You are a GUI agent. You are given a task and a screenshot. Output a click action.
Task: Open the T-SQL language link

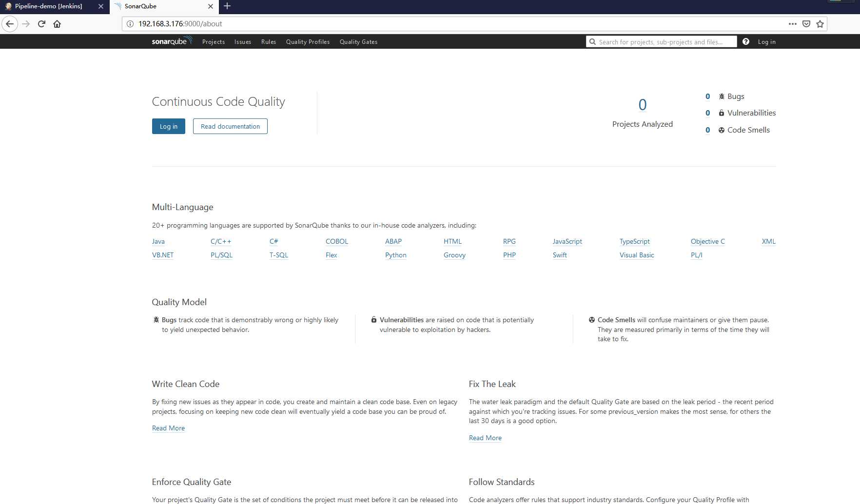pyautogui.click(x=279, y=255)
